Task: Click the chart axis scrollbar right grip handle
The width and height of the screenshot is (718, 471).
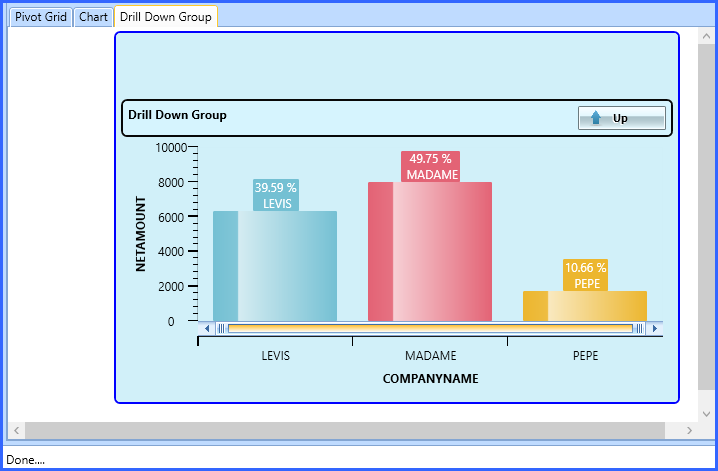Action: 639,328
